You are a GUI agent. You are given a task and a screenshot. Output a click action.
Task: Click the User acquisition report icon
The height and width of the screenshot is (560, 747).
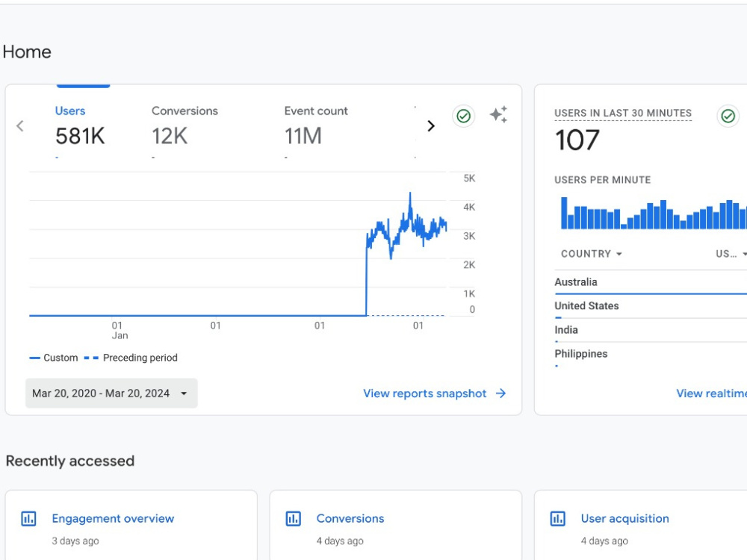point(557,519)
